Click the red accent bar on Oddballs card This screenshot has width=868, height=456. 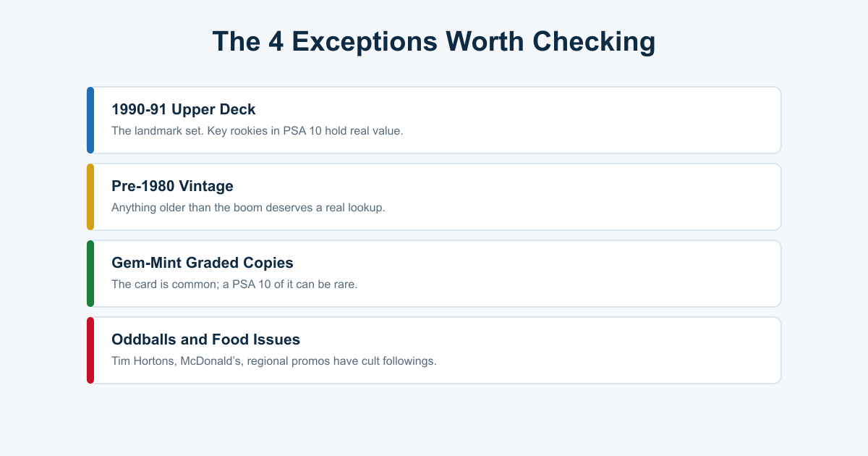point(90,350)
